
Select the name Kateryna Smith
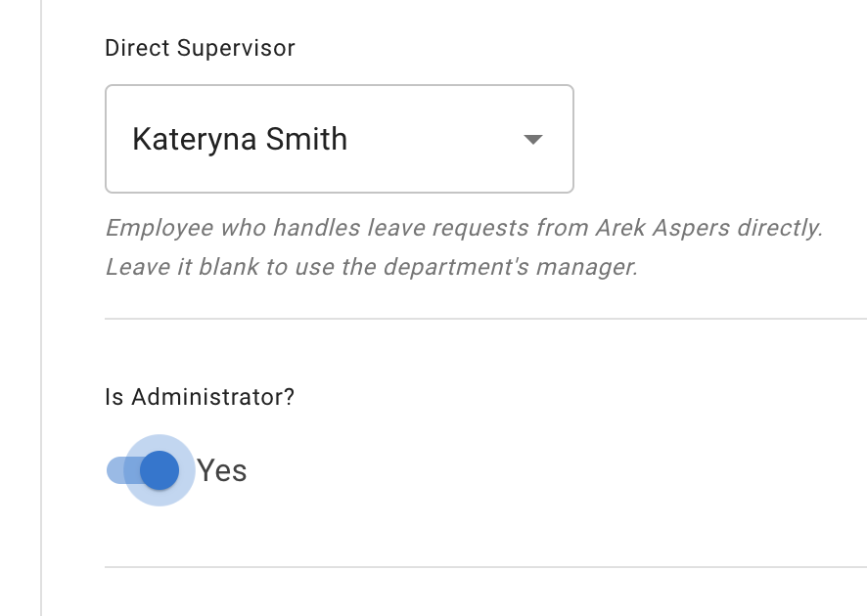click(241, 138)
